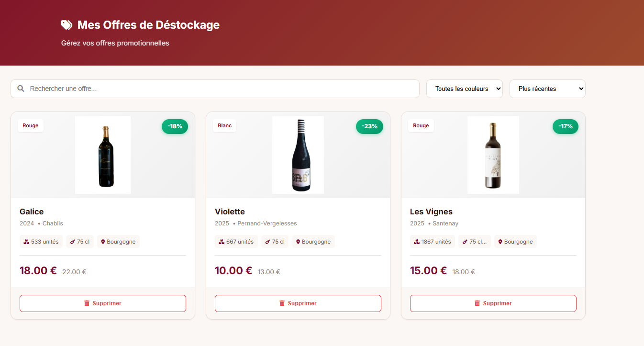Click the units icon next to '1867 unités'
Viewport: 644px width, 346px height.
[x=416, y=241]
